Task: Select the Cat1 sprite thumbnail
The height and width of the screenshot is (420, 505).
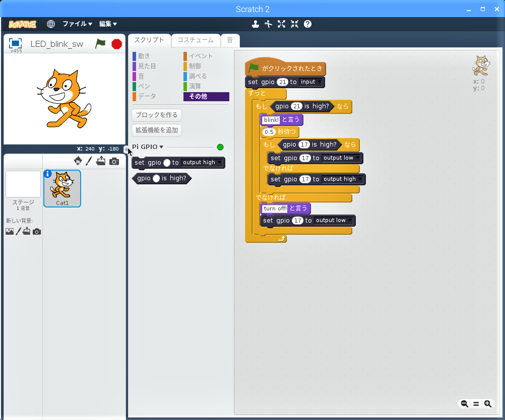Action: click(x=62, y=189)
